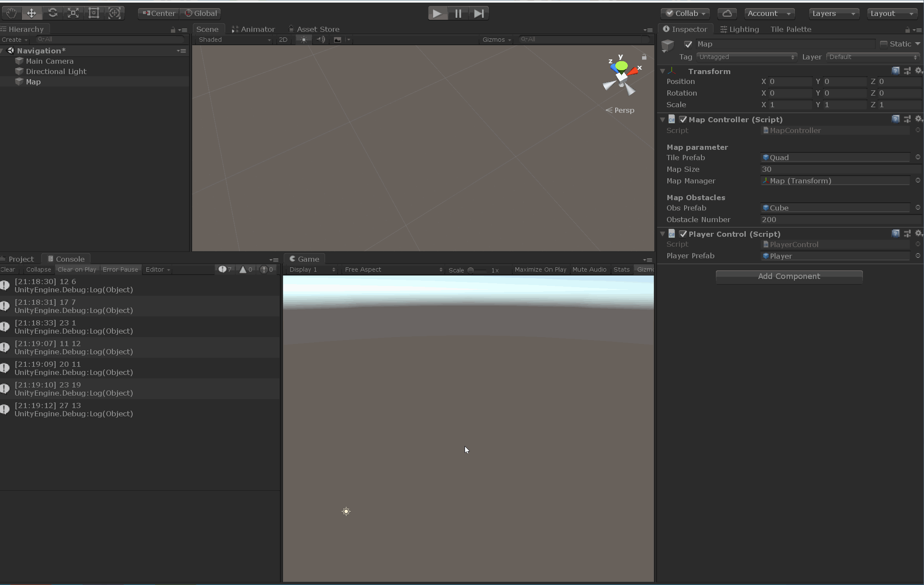Toggle the Map object active checkbox
Screen dimensions: 924x585
[688, 44]
